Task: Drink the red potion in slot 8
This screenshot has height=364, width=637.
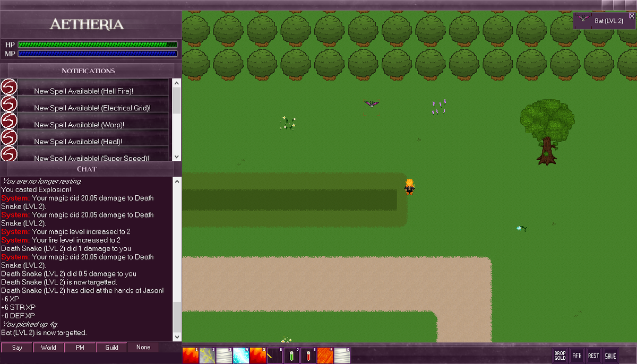Action: [309, 356]
